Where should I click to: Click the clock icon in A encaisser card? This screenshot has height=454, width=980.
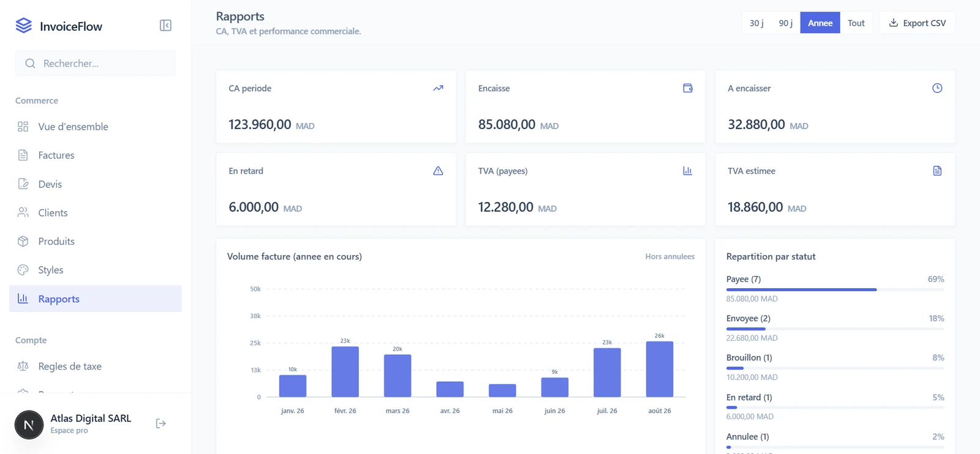click(x=937, y=88)
